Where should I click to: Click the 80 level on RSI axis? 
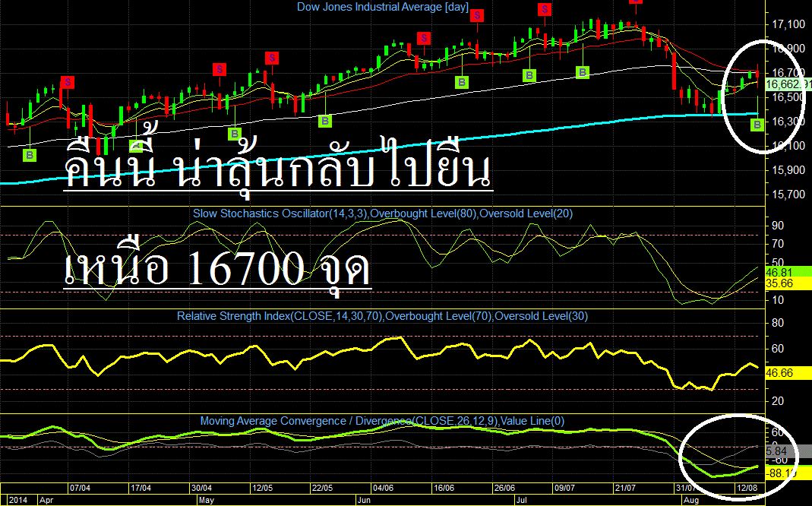778,323
